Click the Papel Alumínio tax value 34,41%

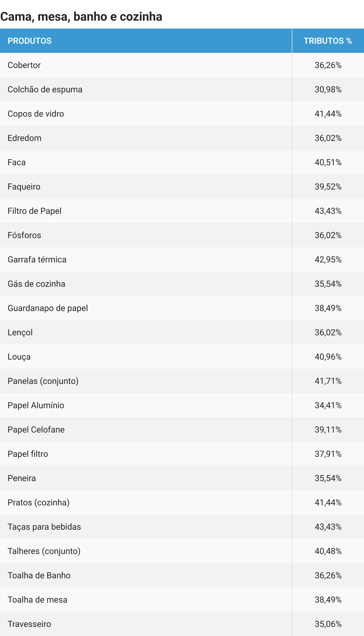pos(328,405)
